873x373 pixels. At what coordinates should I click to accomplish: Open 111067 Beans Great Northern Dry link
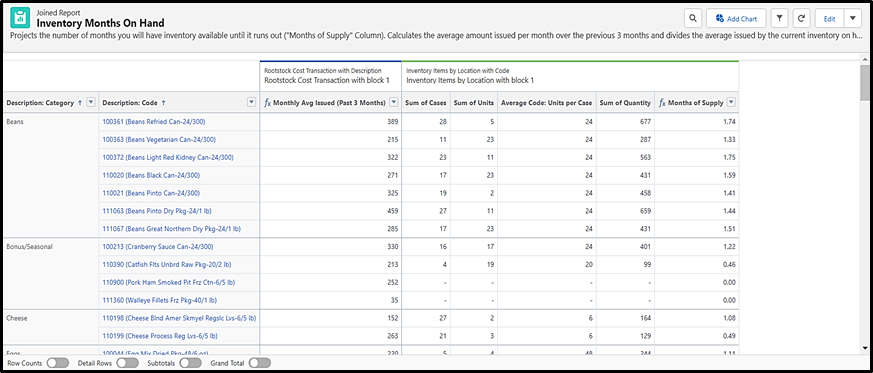click(171, 229)
